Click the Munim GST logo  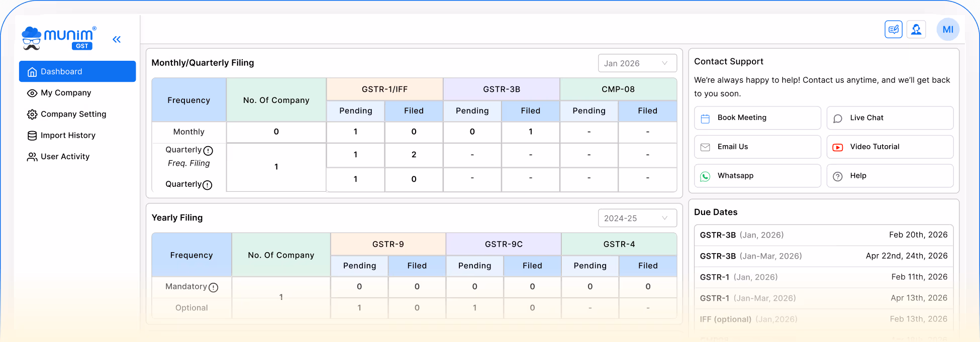click(x=59, y=38)
